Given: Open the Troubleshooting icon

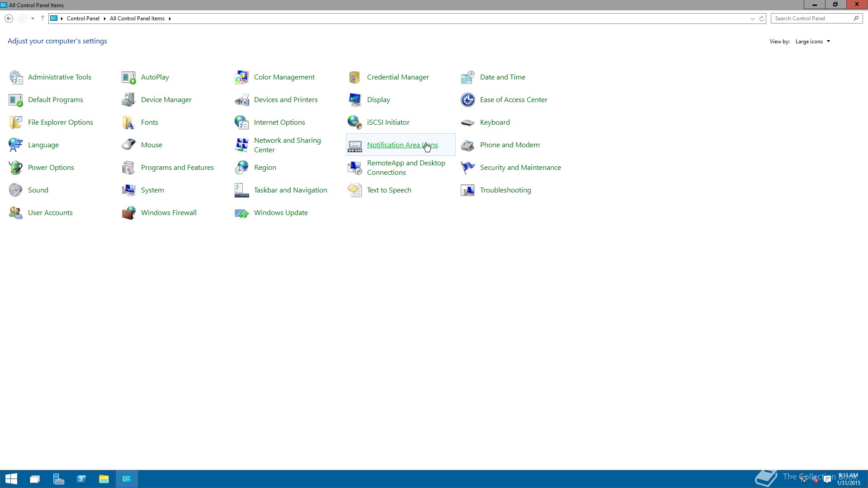Looking at the screenshot, I should pyautogui.click(x=468, y=190).
